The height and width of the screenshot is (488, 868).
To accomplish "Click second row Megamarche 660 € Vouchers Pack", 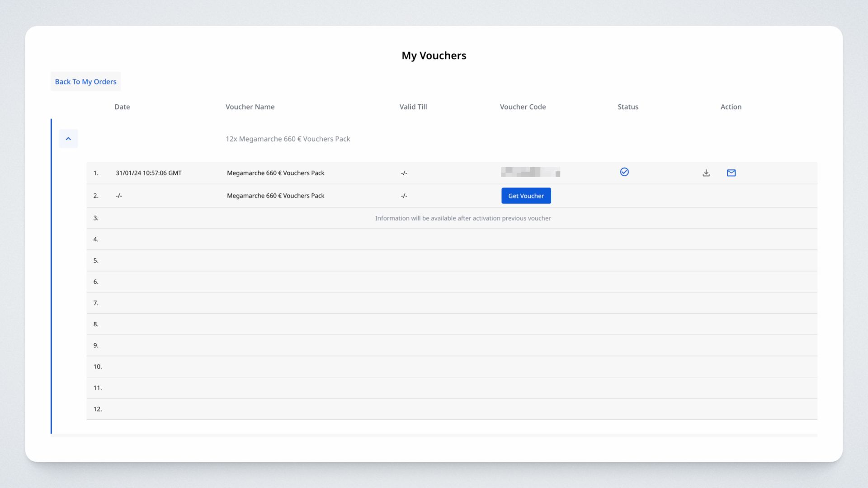I will coord(275,196).
